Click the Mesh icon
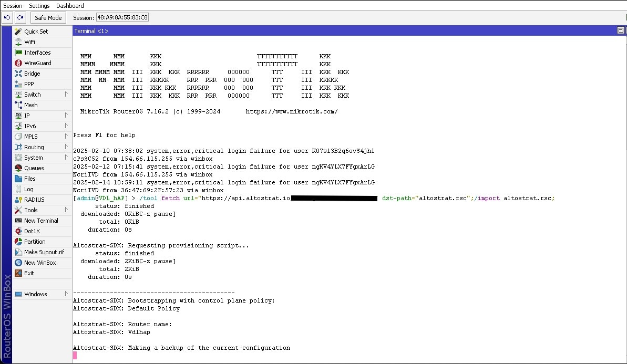Viewport: 627px width, 364px height. 18,105
